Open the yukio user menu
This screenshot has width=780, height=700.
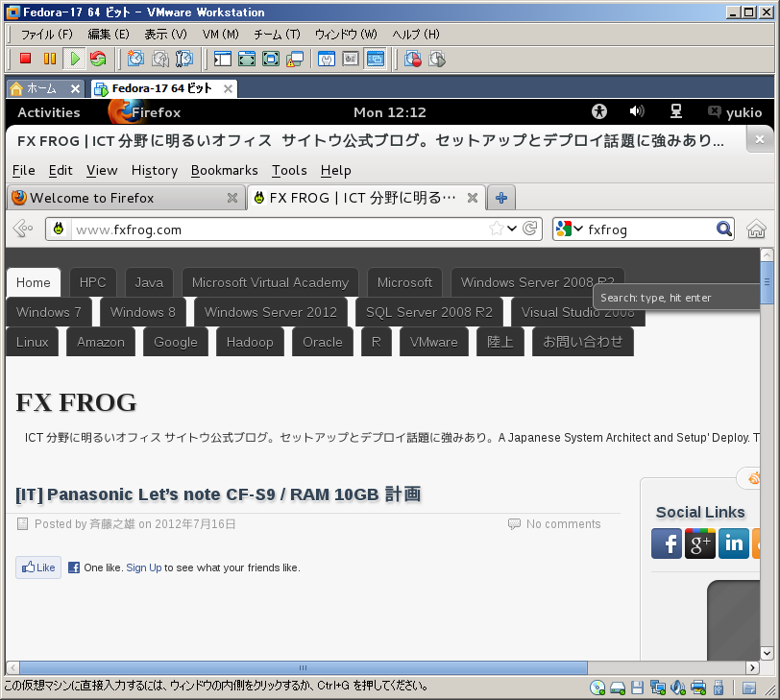[x=736, y=112]
